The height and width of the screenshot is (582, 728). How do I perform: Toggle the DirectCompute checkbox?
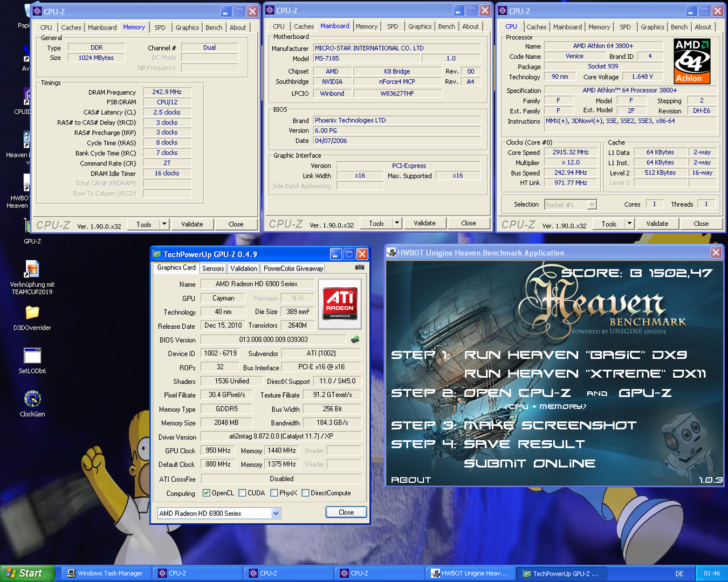pos(305,493)
